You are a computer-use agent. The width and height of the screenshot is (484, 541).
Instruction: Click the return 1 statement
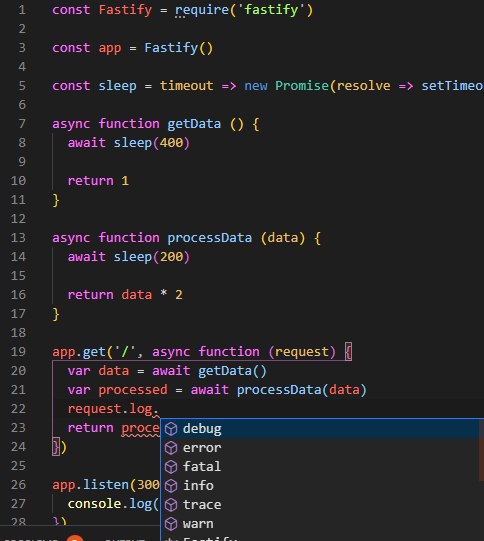pos(98,181)
